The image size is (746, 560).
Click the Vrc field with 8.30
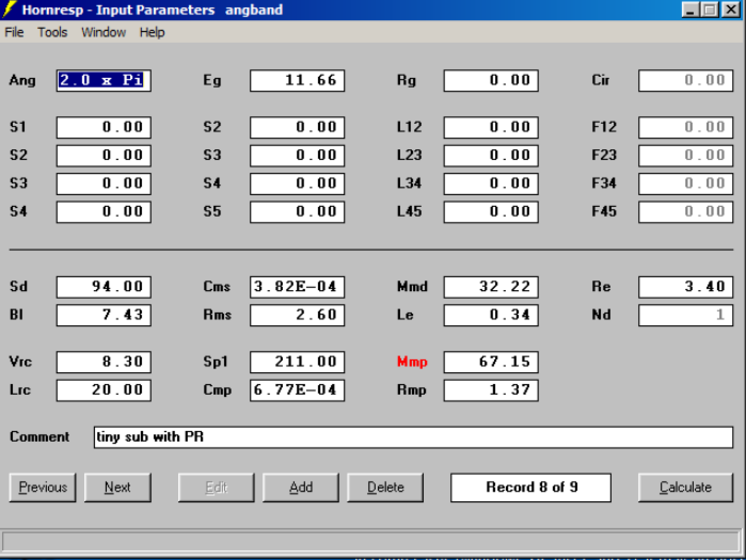coord(104,362)
